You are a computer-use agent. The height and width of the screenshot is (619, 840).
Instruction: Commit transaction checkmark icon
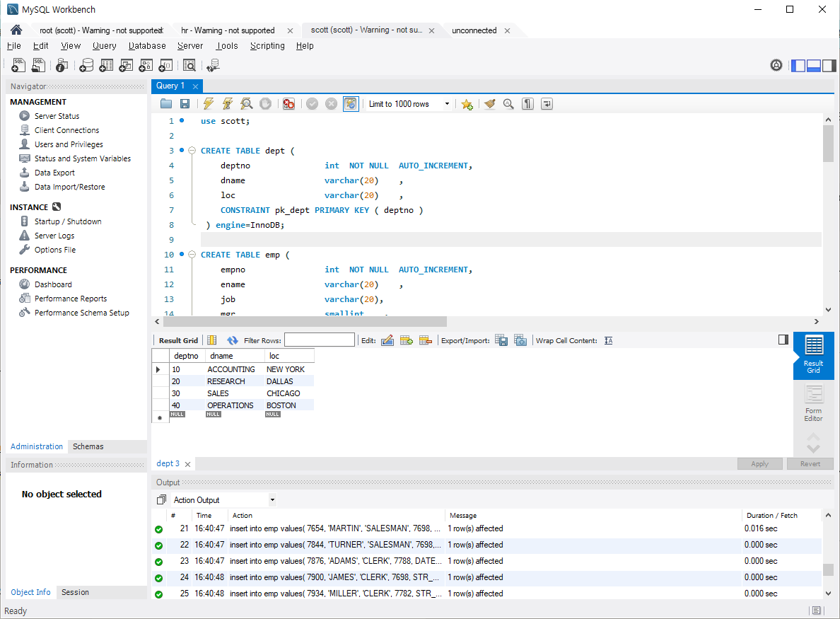click(313, 104)
